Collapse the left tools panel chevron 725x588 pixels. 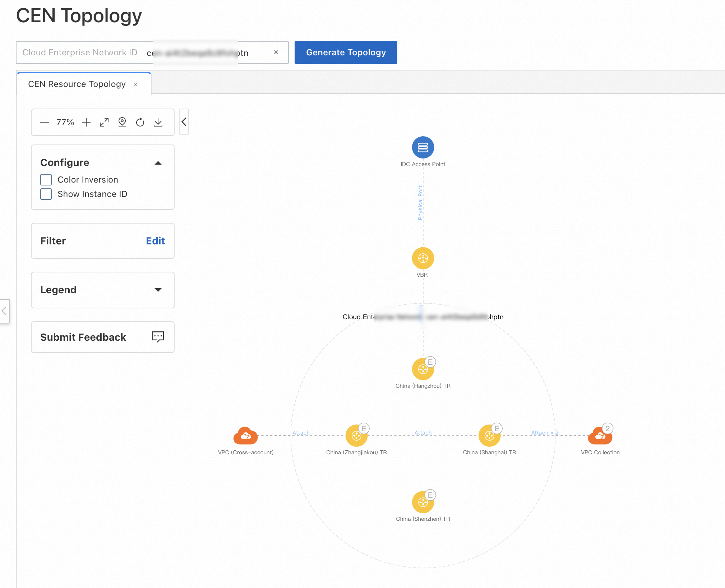click(x=184, y=122)
